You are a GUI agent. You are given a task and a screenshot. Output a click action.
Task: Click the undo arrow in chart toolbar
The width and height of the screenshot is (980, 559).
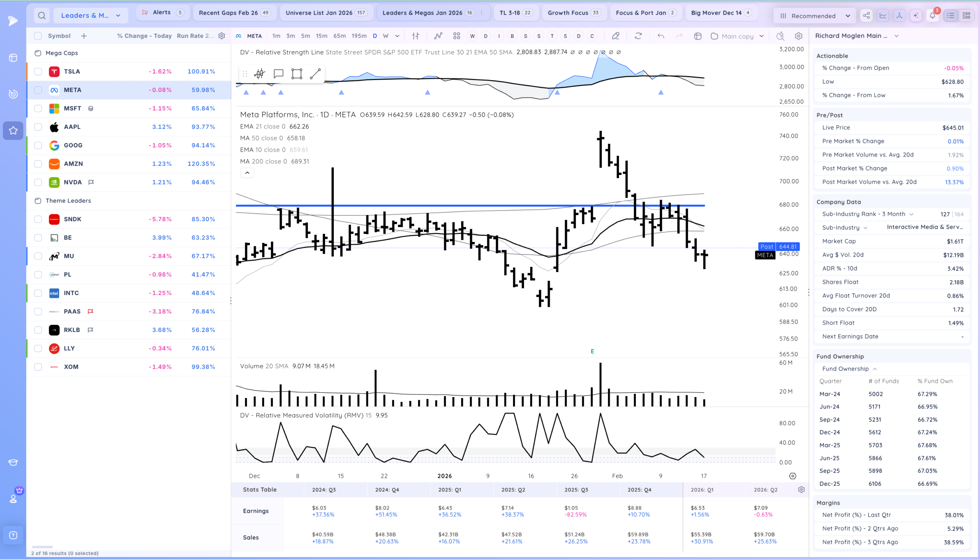tap(660, 36)
